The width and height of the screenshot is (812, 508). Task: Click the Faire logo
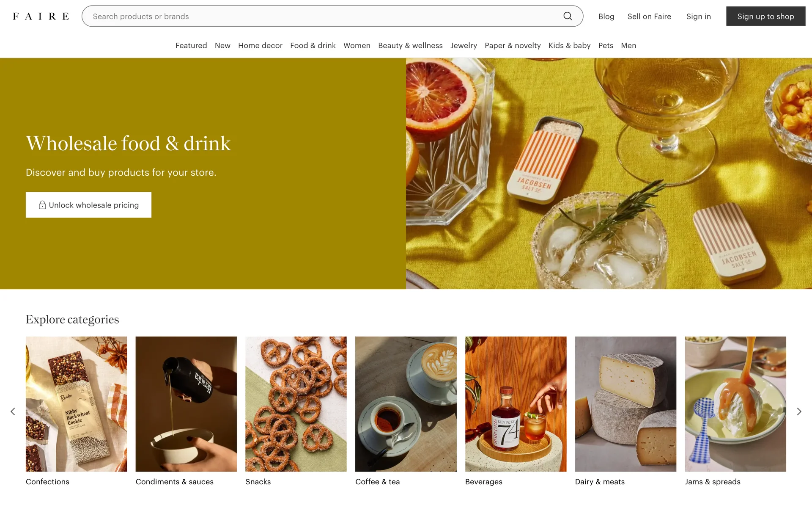coord(41,17)
